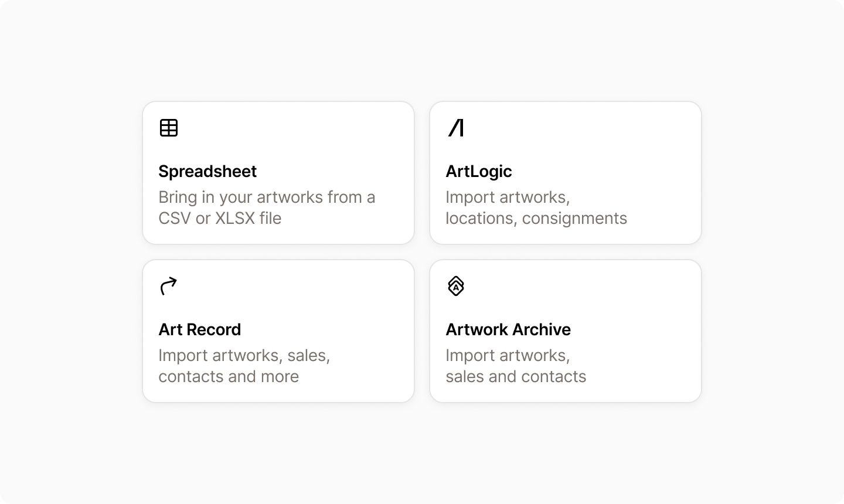Viewport: 844px width, 504px height.
Task: Click 'Bring in your artworks from a CSV' text
Action: tap(267, 207)
